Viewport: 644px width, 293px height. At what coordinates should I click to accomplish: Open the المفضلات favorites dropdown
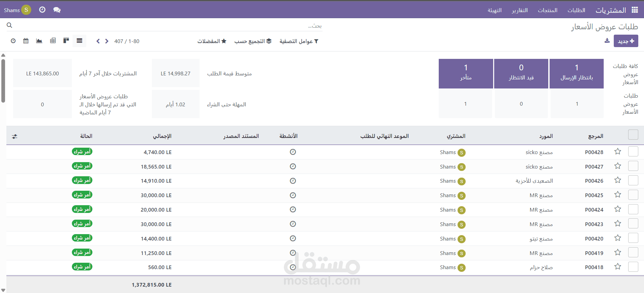click(212, 41)
